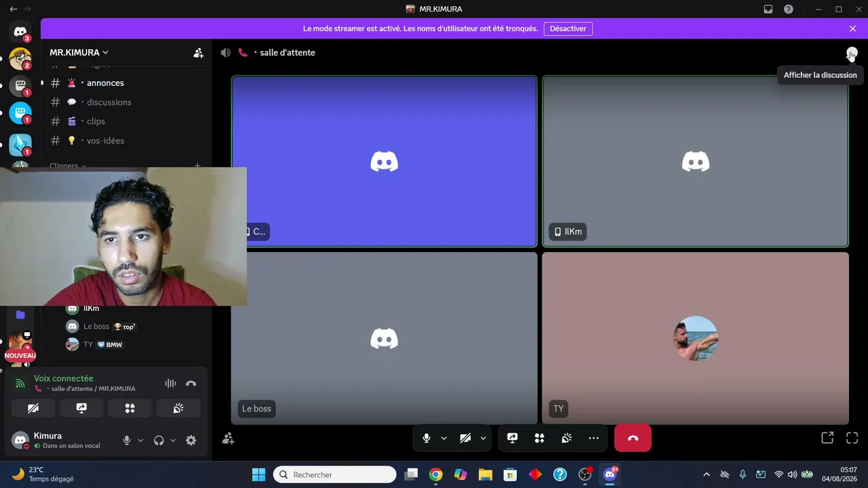868x488 pixels.
Task: Open soundboard from the voice panel
Action: tap(178, 408)
